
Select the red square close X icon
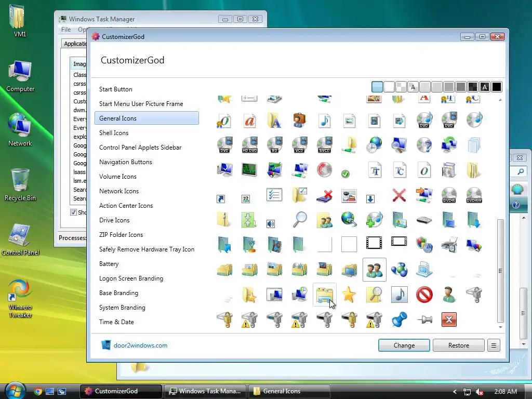click(x=449, y=320)
